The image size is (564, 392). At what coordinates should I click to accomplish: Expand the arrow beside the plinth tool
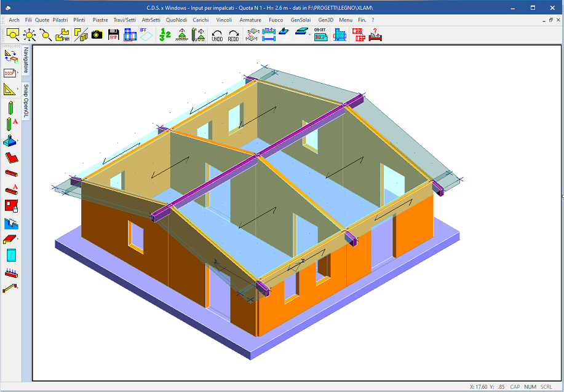18,141
